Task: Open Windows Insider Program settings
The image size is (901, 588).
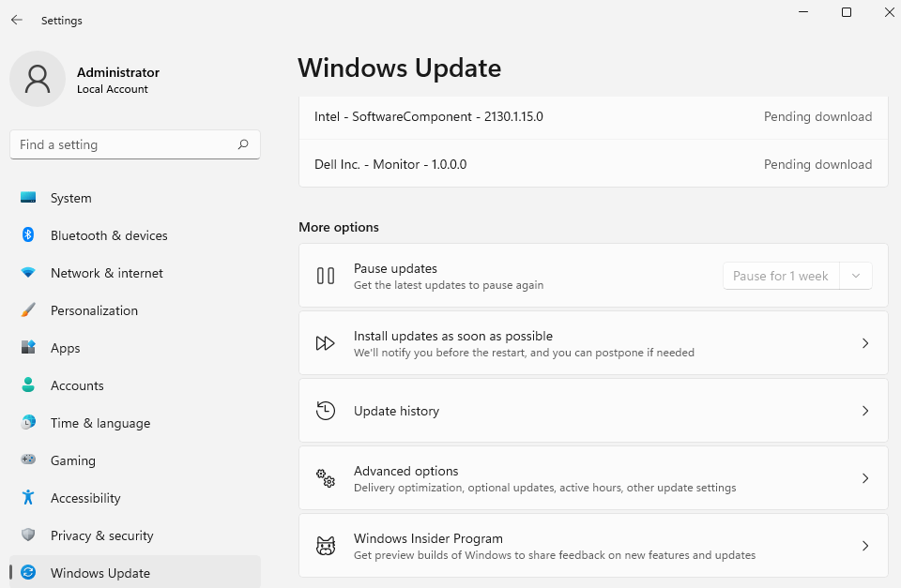Action: pyautogui.click(x=593, y=546)
